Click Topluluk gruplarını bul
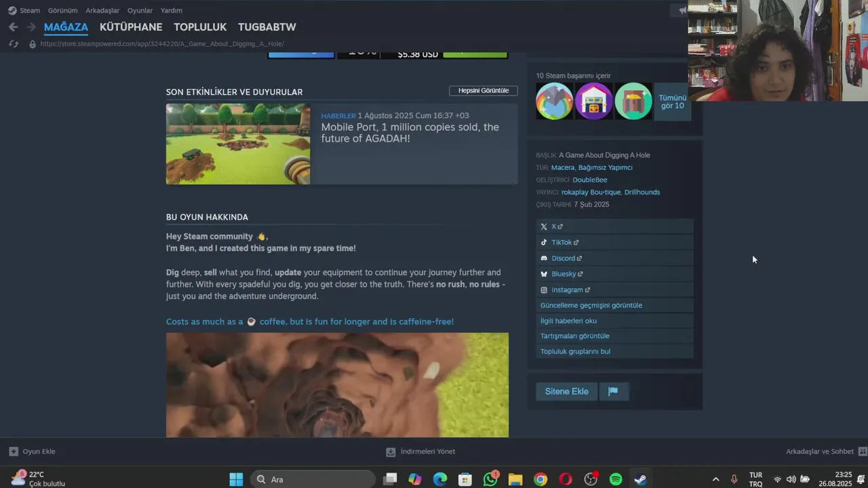This screenshot has height=488, width=868. tap(614, 351)
